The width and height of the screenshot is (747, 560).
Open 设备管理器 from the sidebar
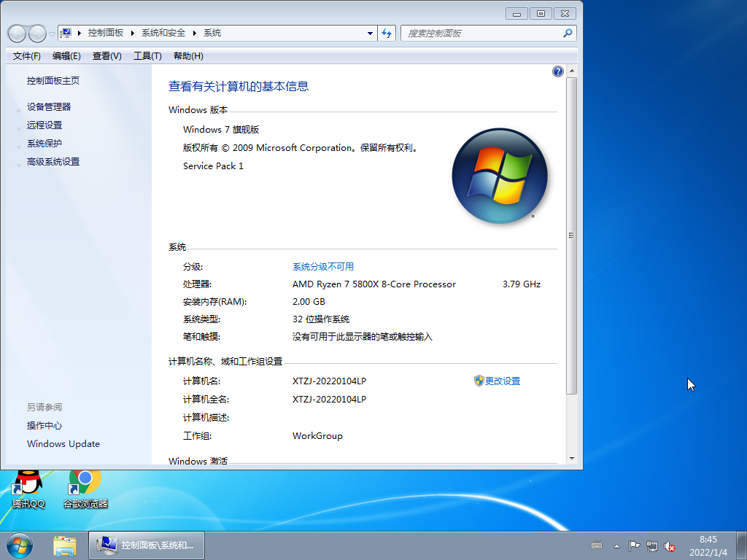47,106
